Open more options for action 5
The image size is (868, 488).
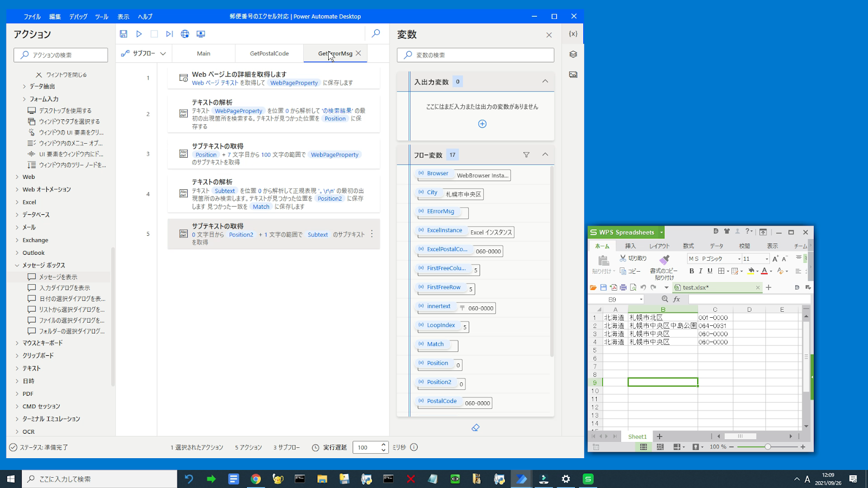(x=372, y=234)
